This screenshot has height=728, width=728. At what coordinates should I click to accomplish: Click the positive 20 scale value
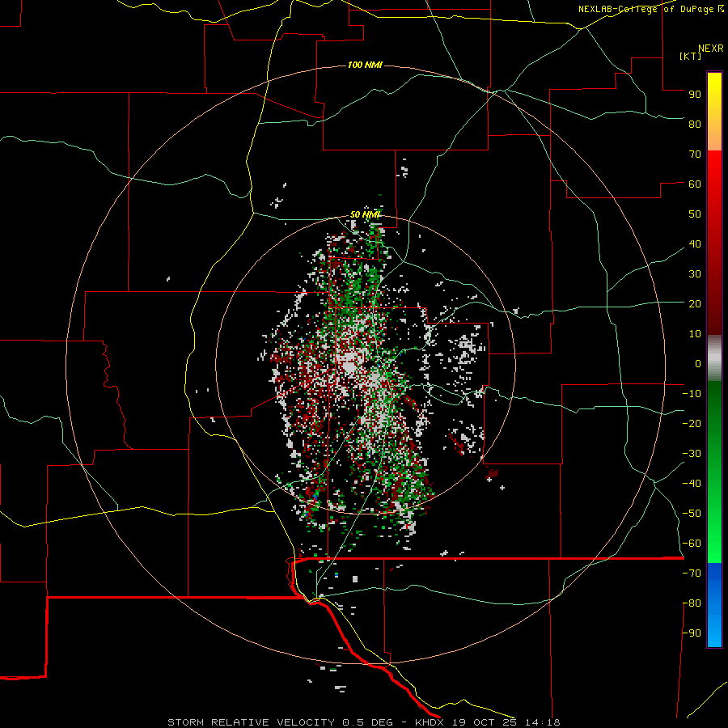695,303
